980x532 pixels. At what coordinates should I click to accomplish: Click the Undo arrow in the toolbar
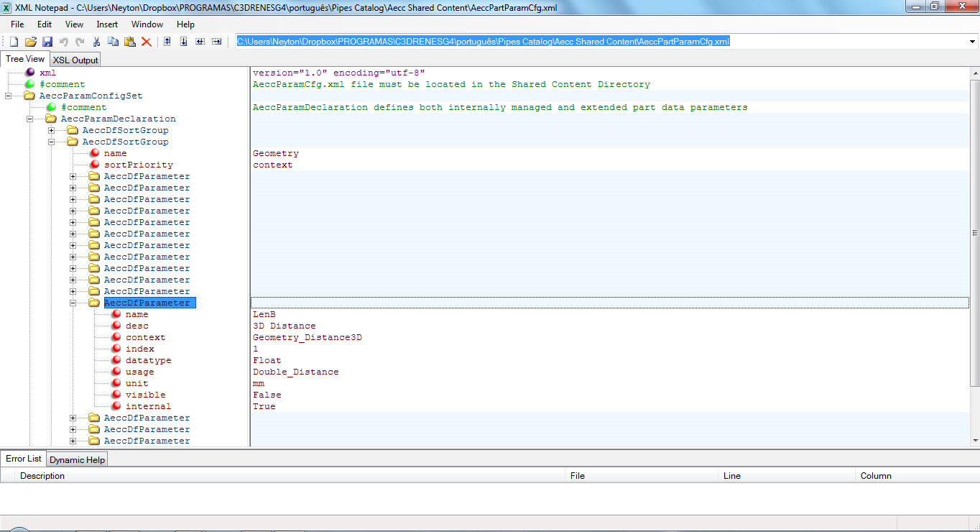click(63, 42)
